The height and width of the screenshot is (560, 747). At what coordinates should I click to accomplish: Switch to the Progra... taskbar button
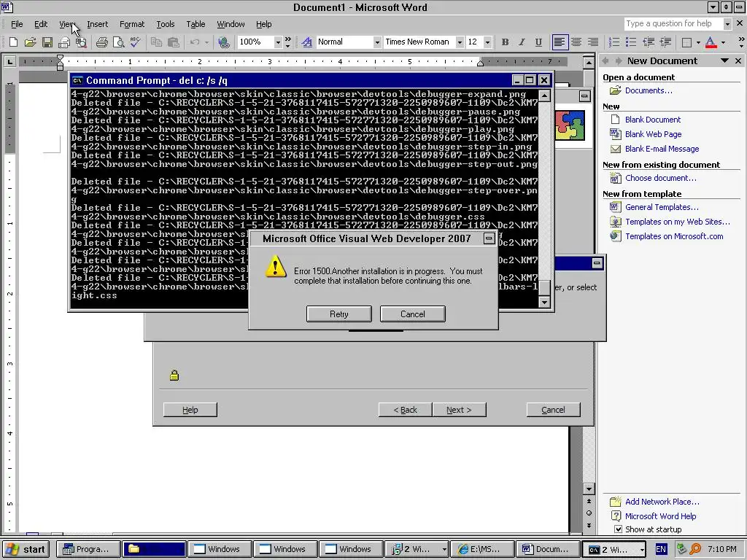89,549
